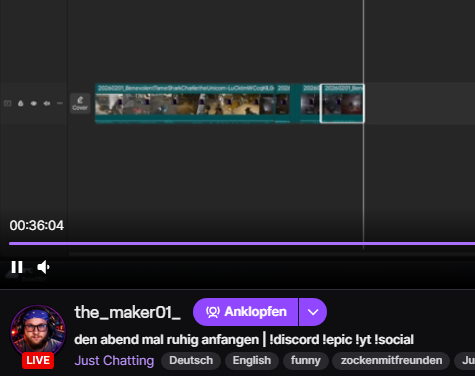
Task: Select the third clip before the highlighted one
Action: coord(310,103)
